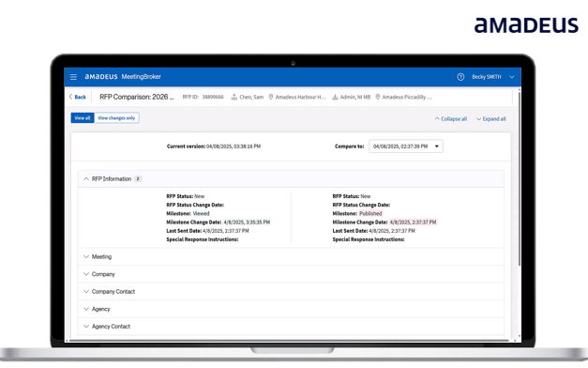Click the Back arrow link
Viewport: 588px width, 368px height.
(x=78, y=97)
